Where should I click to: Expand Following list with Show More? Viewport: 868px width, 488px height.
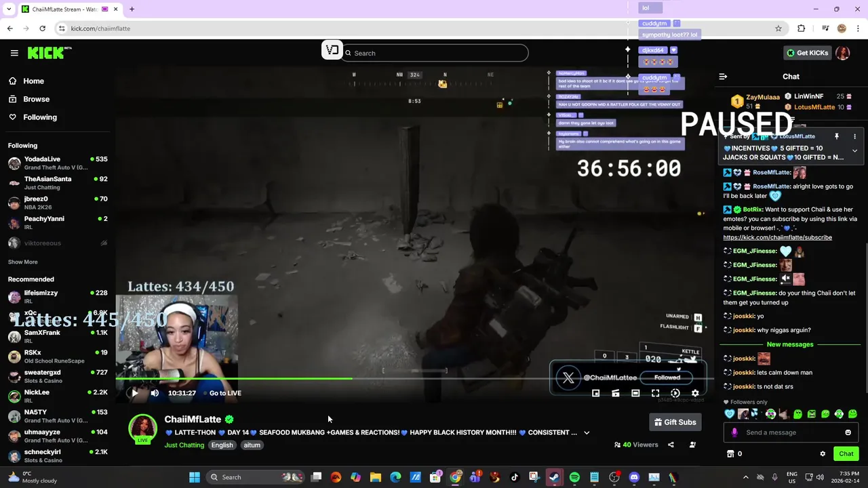(23, 262)
